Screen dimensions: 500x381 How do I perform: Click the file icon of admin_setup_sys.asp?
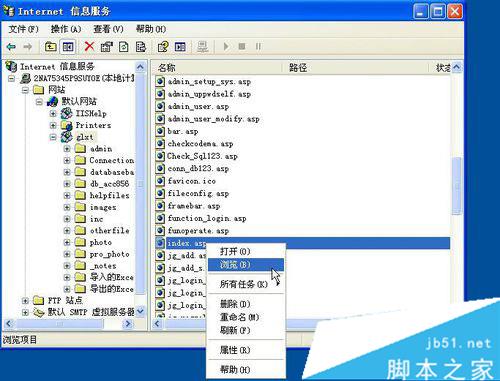click(160, 82)
